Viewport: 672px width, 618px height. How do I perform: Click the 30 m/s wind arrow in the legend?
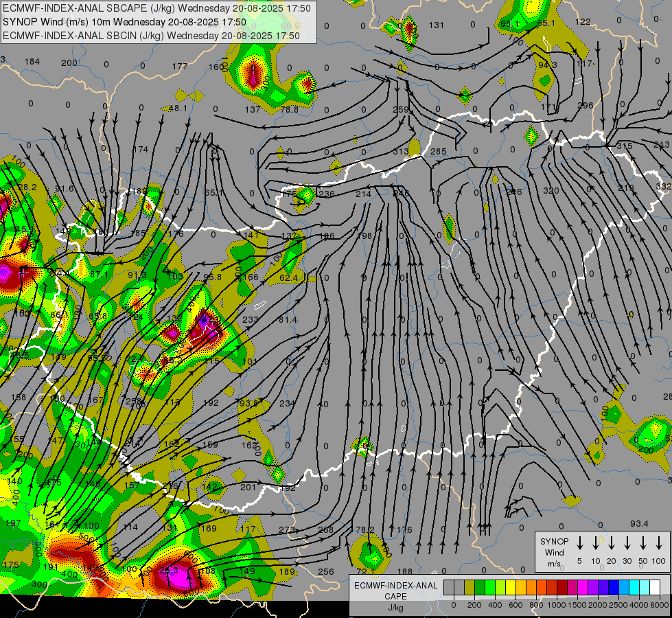coord(627,542)
